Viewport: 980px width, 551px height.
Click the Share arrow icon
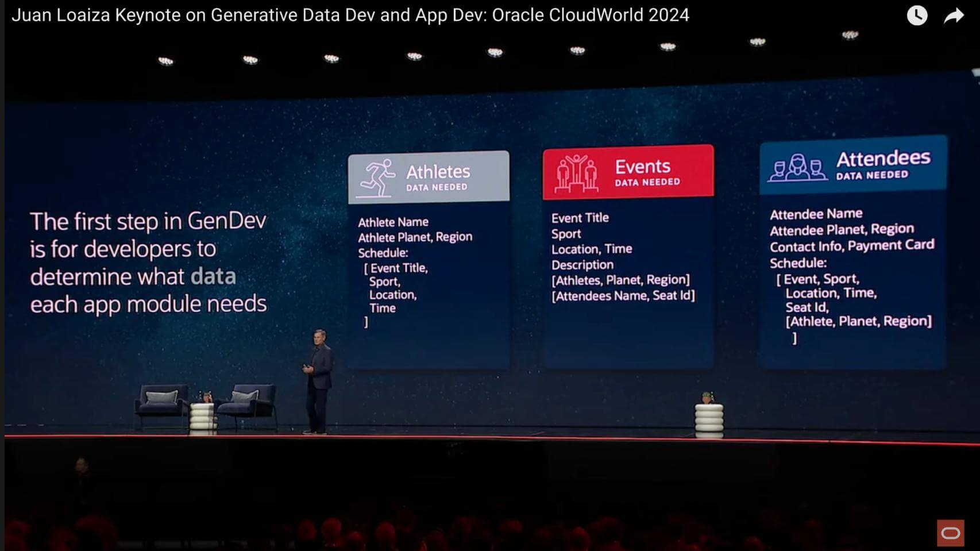pos(954,16)
